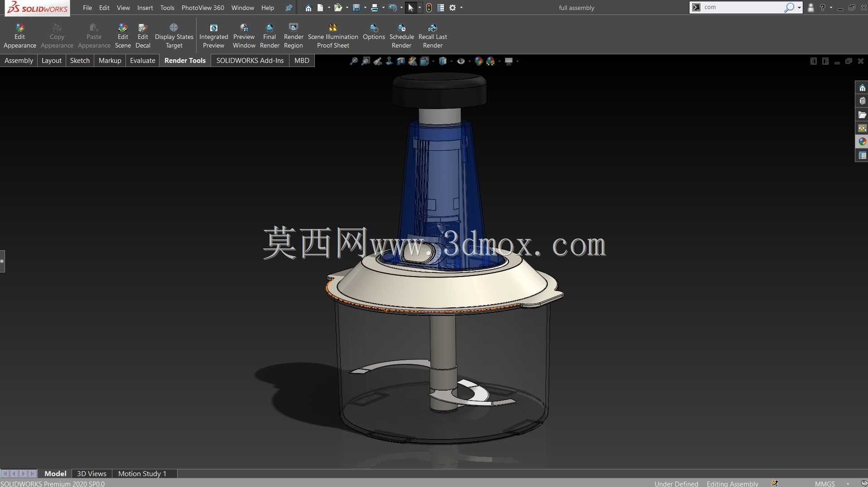Choose Display States Target
This screenshot has width=868, height=487.
tap(174, 36)
